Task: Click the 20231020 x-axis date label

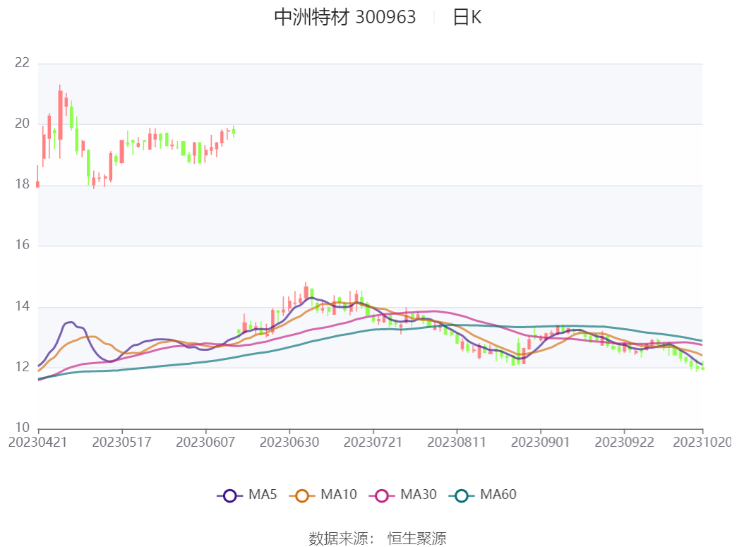Action: [702, 442]
